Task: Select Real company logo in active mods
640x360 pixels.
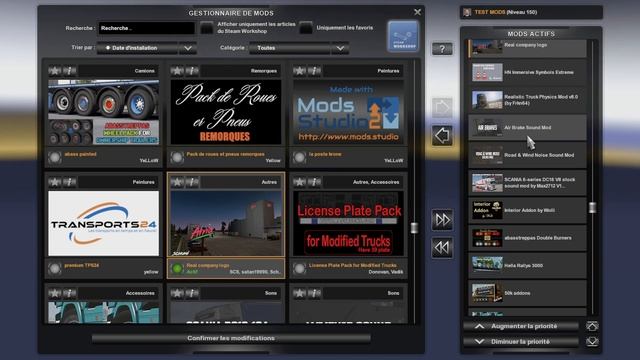Action: coord(527,48)
